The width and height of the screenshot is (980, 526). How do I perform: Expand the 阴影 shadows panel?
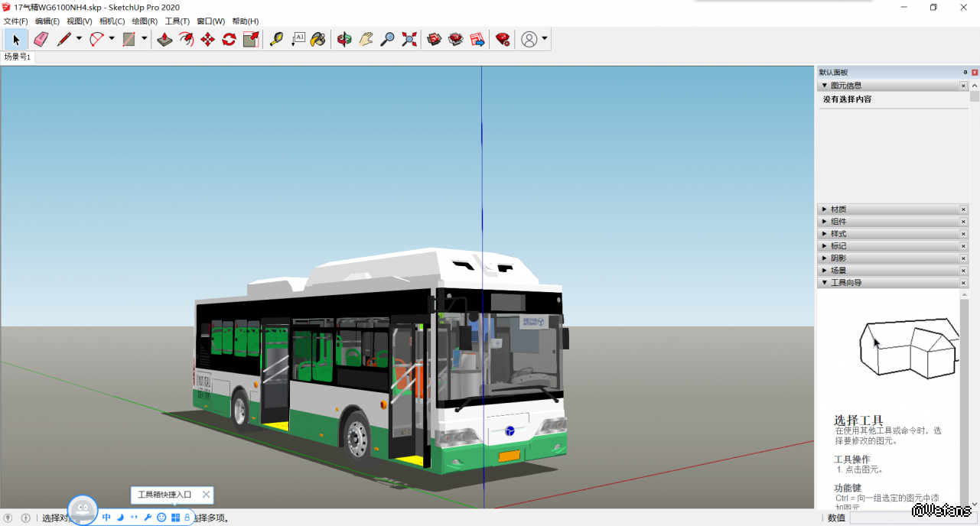coord(838,258)
